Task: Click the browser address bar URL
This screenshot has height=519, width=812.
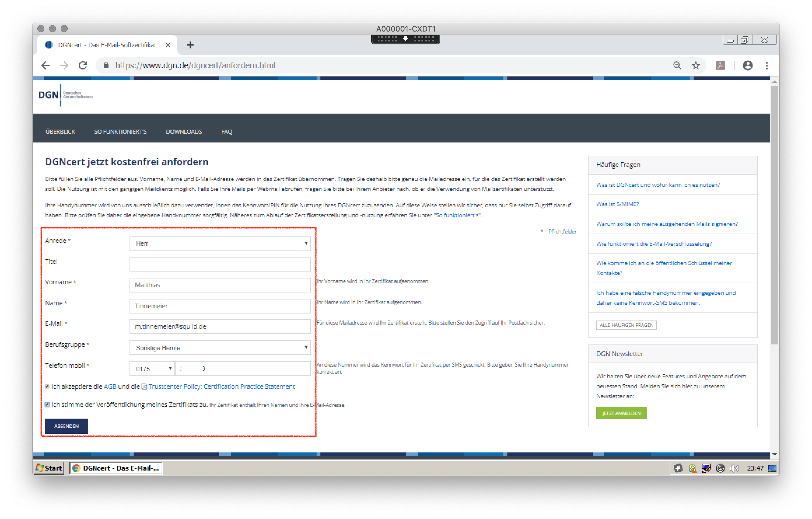Action: pos(196,65)
